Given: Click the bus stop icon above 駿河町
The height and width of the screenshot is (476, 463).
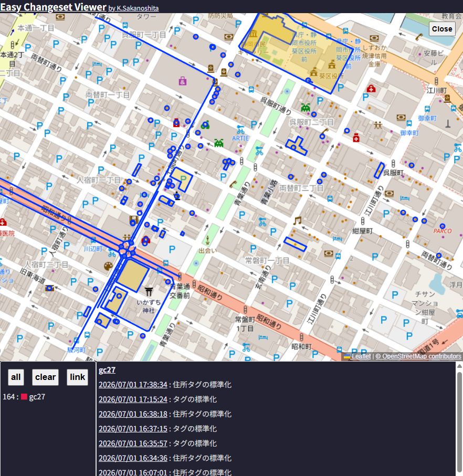Looking at the screenshot, I should pyautogui.click(x=77, y=341).
